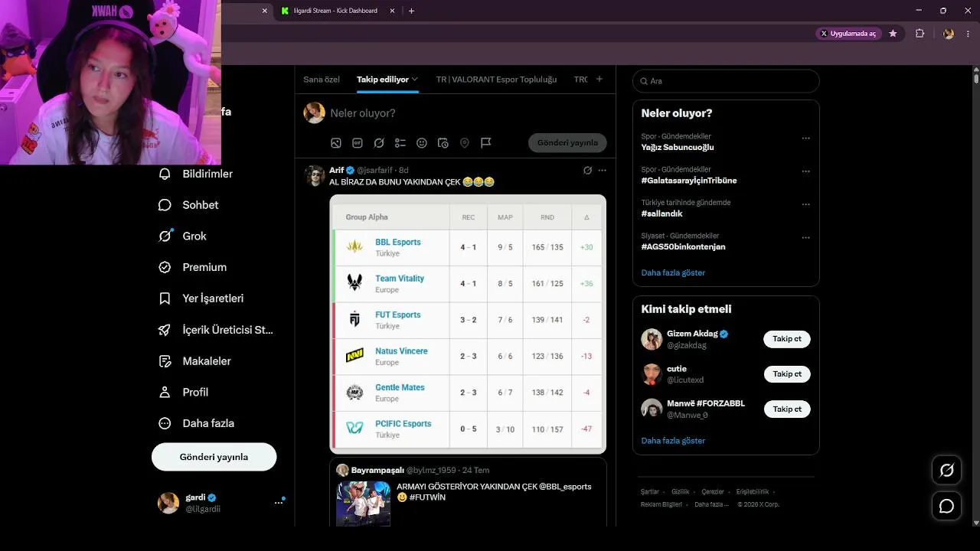Expand Takip ediyor tab chevron
The width and height of the screenshot is (980, 551).
coord(415,79)
